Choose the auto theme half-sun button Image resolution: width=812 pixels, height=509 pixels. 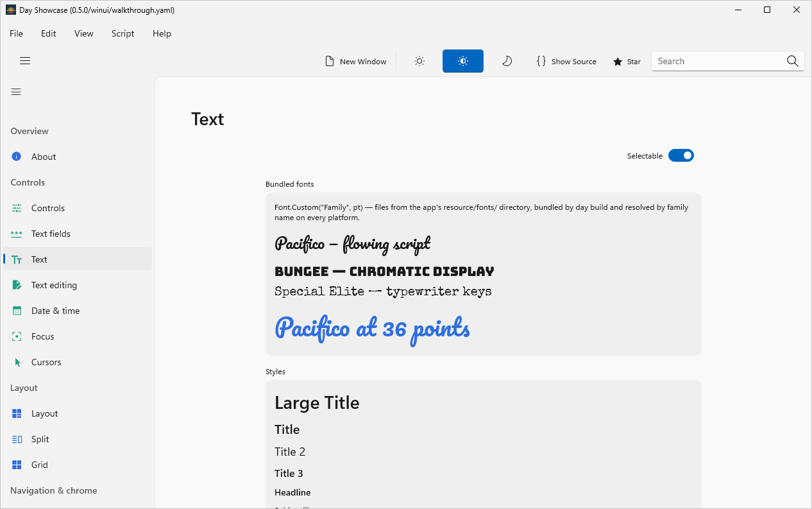click(x=463, y=61)
